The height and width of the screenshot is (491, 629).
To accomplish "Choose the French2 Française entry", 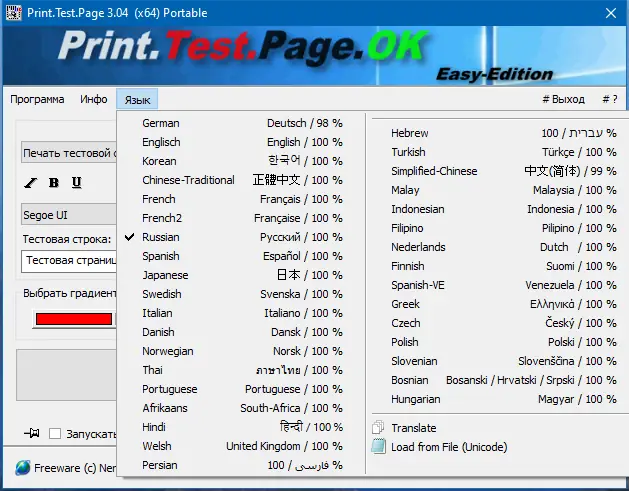I will 242,218.
